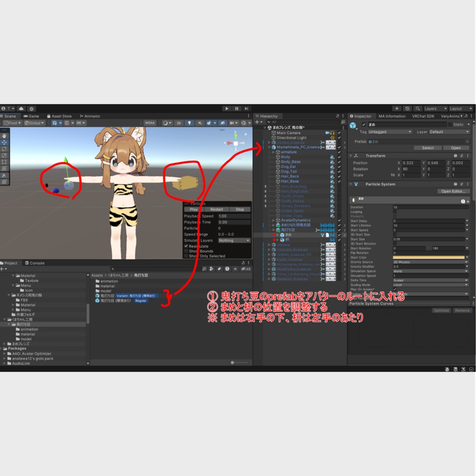Screen dimensions: 476x476
Task: Expand AvatarDynamics in Hierarchy
Action: [x=273, y=220]
